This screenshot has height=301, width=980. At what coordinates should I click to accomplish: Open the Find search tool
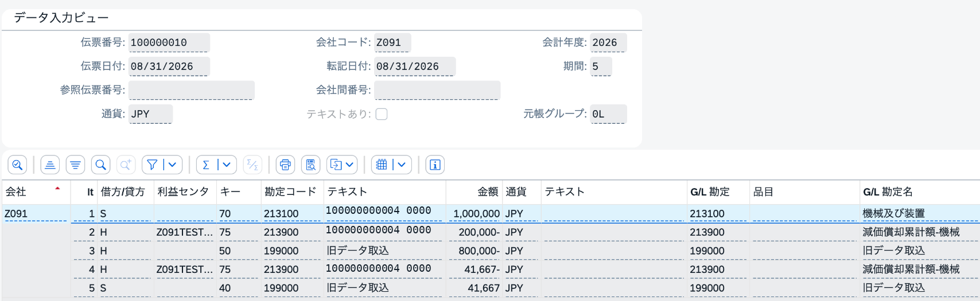100,165
